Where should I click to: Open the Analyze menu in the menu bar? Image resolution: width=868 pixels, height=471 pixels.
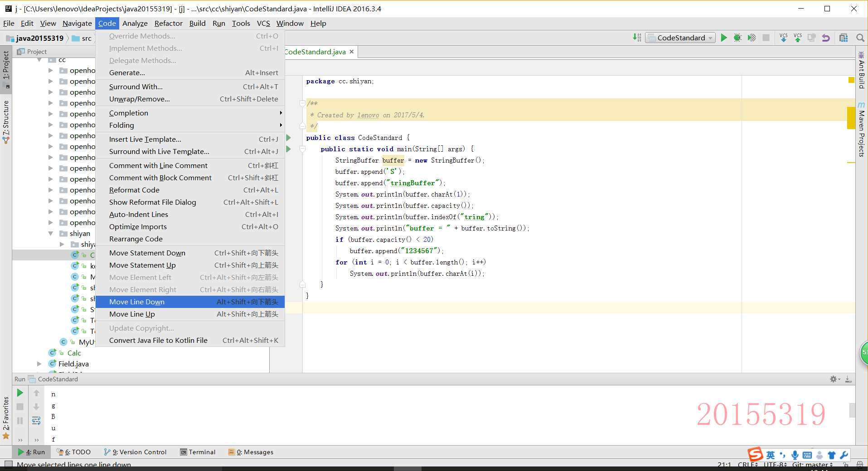[x=135, y=23]
